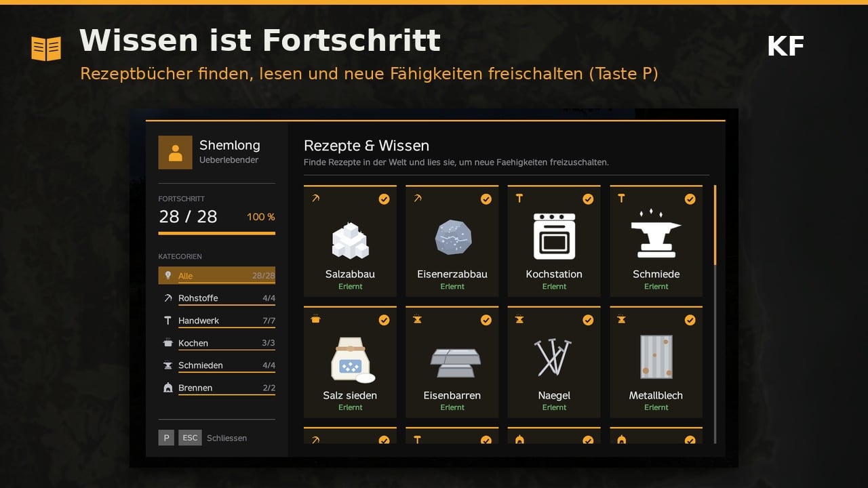Screen dimensions: 868x488
Task: Click the learned checkmark on Kochstation card
Action: 588,199
